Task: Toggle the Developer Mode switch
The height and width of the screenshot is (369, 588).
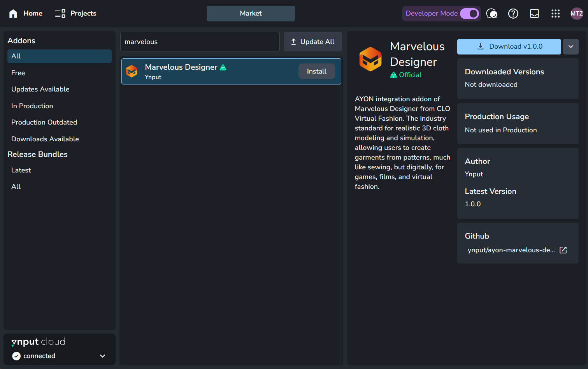Action: point(469,14)
